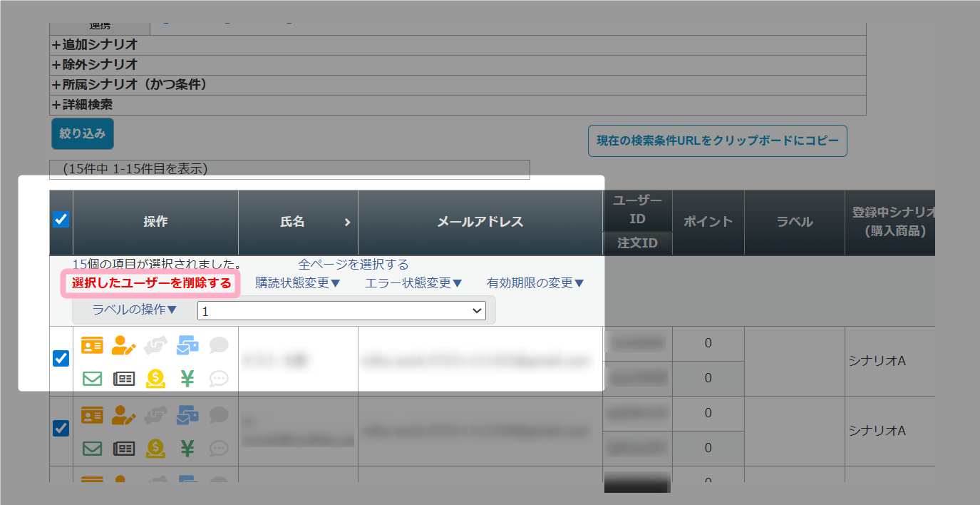The image size is (980, 505).
Task: Click 選択したユーザーを削除する link
Action: point(151,283)
